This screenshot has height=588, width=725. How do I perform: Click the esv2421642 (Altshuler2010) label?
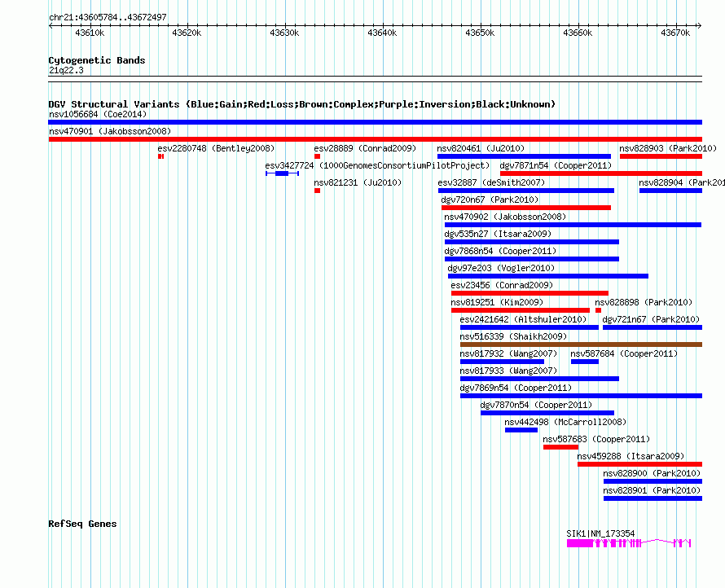pos(523,319)
